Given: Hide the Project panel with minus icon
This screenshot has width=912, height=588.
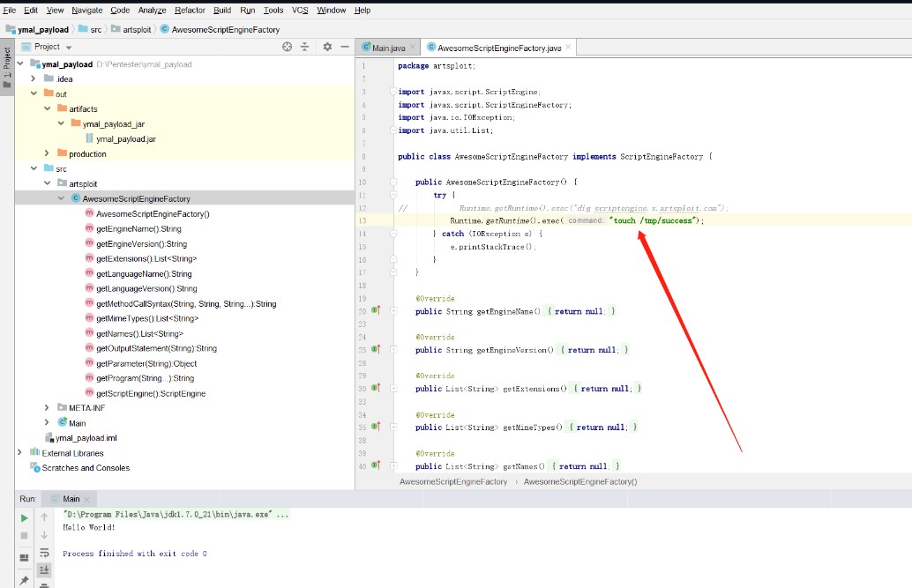Looking at the screenshot, I should 345,47.
